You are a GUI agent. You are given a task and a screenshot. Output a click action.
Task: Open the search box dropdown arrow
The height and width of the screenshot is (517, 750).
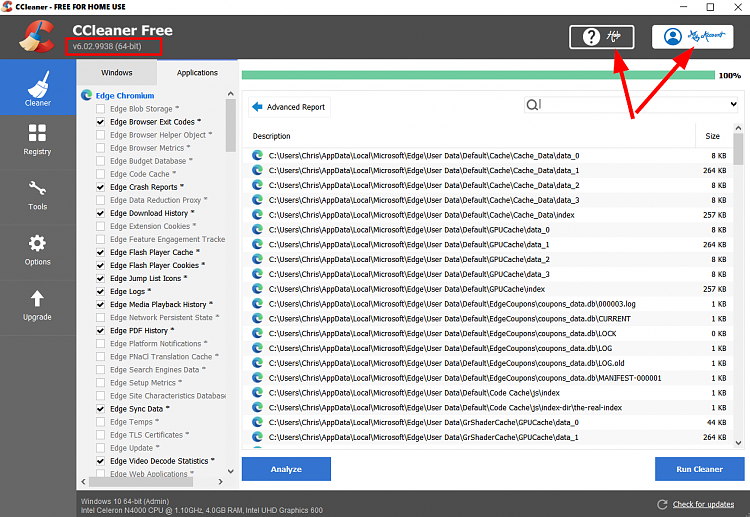click(733, 104)
